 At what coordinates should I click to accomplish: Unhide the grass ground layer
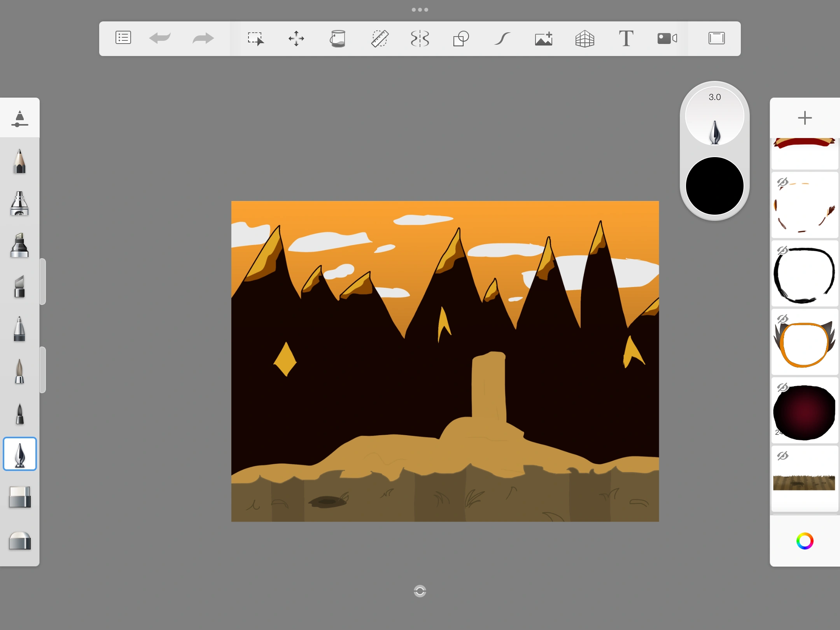pyautogui.click(x=782, y=456)
